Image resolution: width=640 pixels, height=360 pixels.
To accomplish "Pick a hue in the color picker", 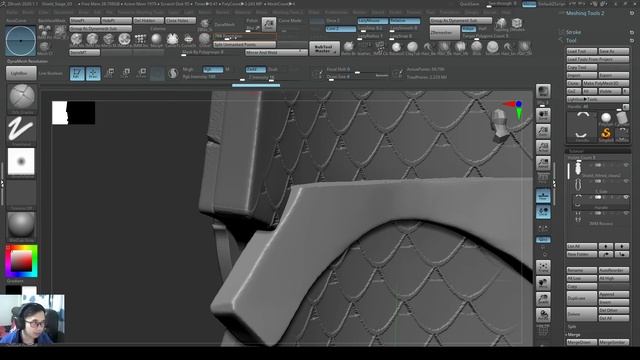I will click(22, 261).
